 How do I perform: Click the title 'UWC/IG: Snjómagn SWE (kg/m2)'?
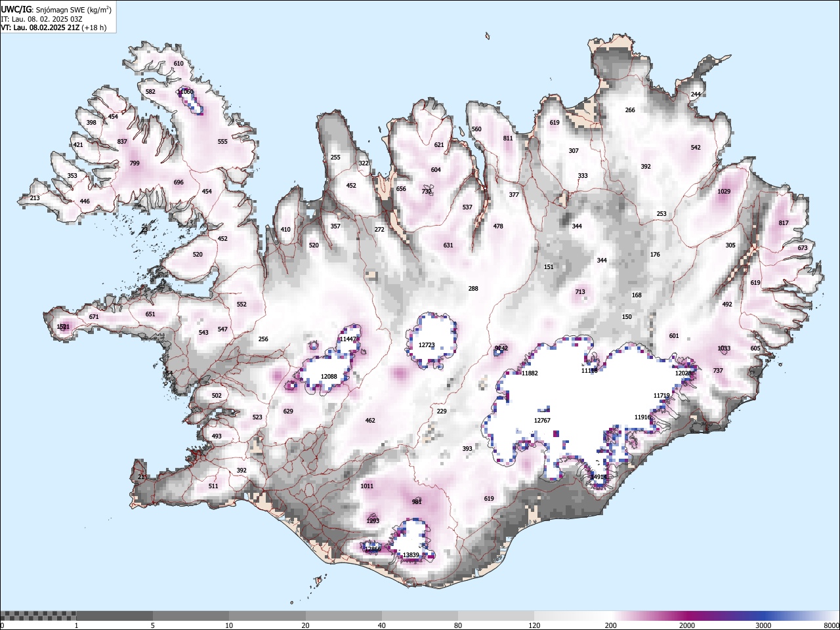coord(56,9)
